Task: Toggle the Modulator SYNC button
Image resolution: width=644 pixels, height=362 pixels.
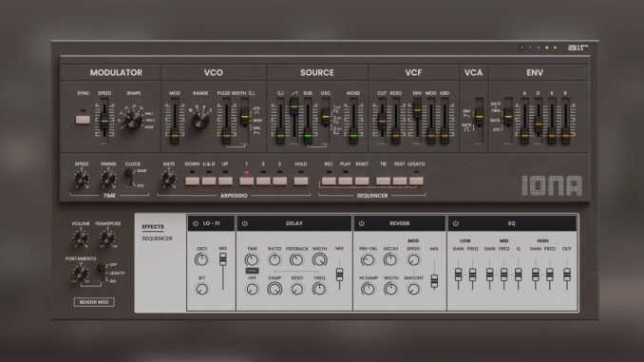Action: [83, 120]
